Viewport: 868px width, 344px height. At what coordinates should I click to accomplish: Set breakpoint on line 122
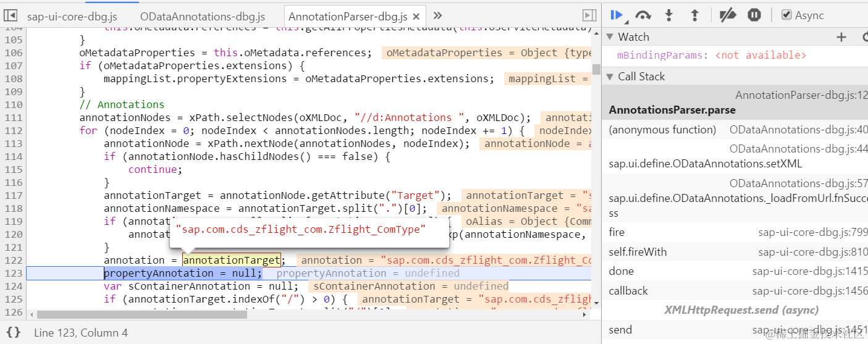pyautogui.click(x=12, y=260)
